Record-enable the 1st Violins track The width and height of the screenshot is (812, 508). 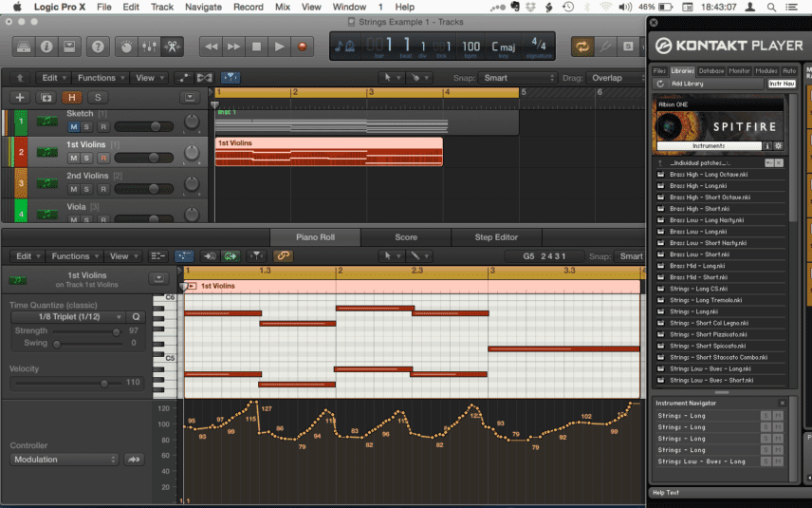[103, 159]
